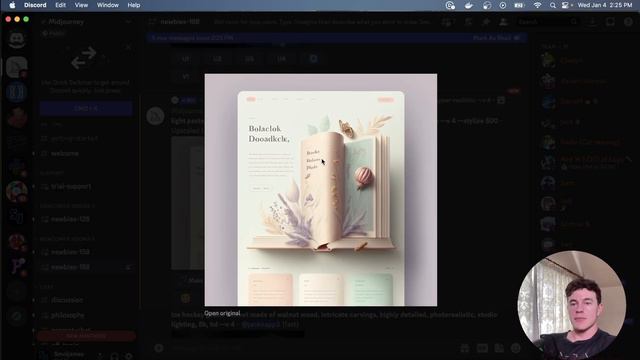Click the play circle icon in menu bar
The width and height of the screenshot is (640, 360).
[503, 5]
